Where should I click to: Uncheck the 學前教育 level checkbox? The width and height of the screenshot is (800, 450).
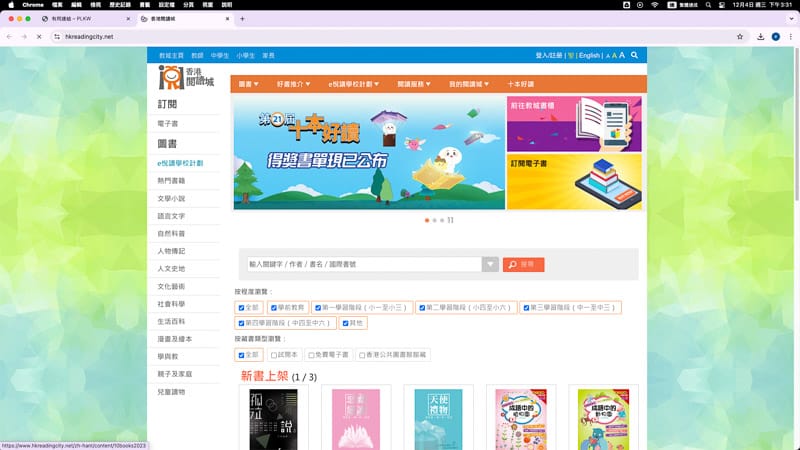coord(273,308)
